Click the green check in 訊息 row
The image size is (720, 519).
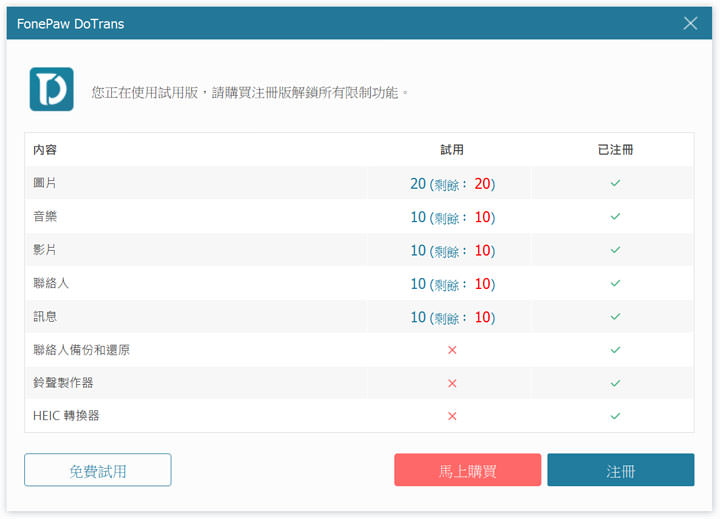(x=615, y=316)
